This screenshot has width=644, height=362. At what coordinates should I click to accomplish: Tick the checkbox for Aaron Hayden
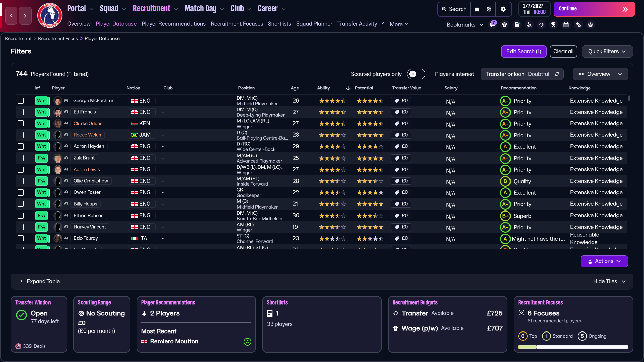pyautogui.click(x=21, y=146)
